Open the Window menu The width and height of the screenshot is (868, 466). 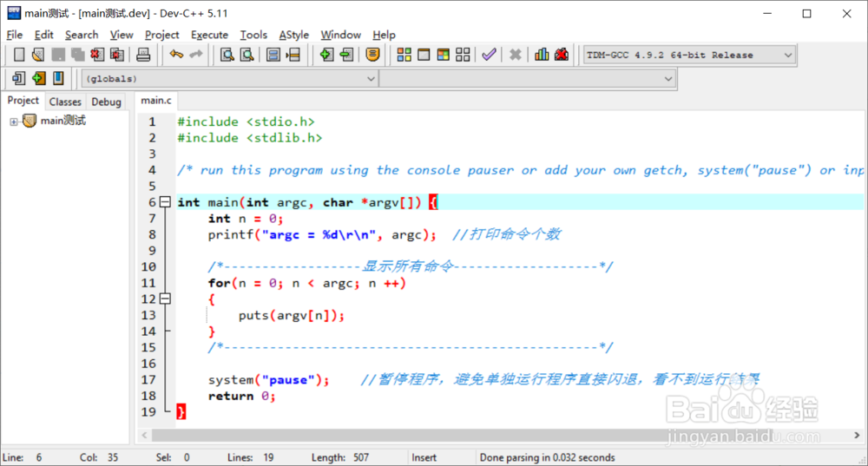340,35
